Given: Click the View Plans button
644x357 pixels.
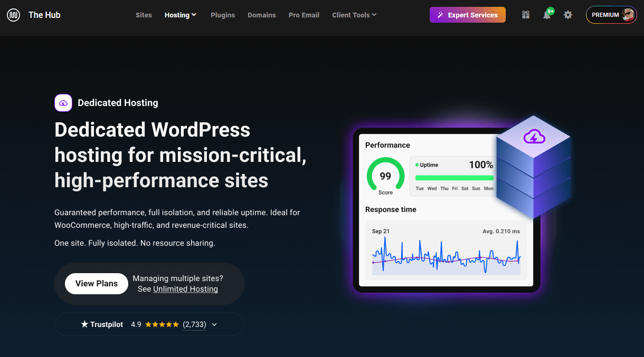Looking at the screenshot, I should (x=97, y=284).
